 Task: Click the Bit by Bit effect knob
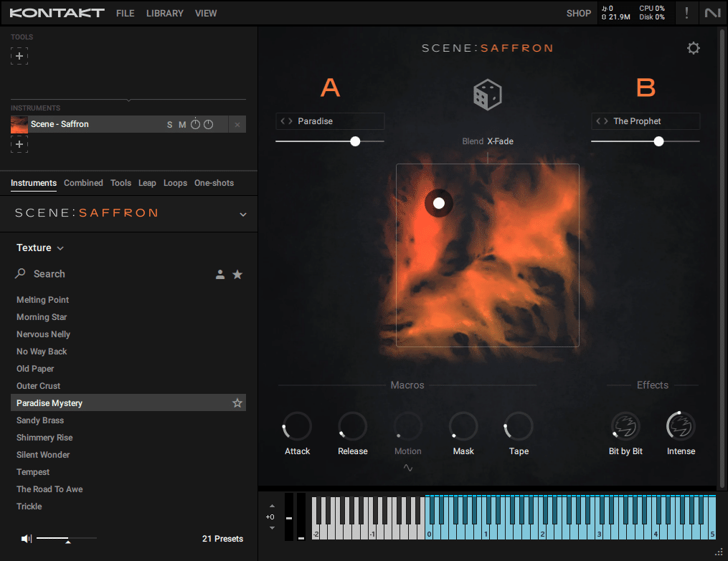point(625,426)
